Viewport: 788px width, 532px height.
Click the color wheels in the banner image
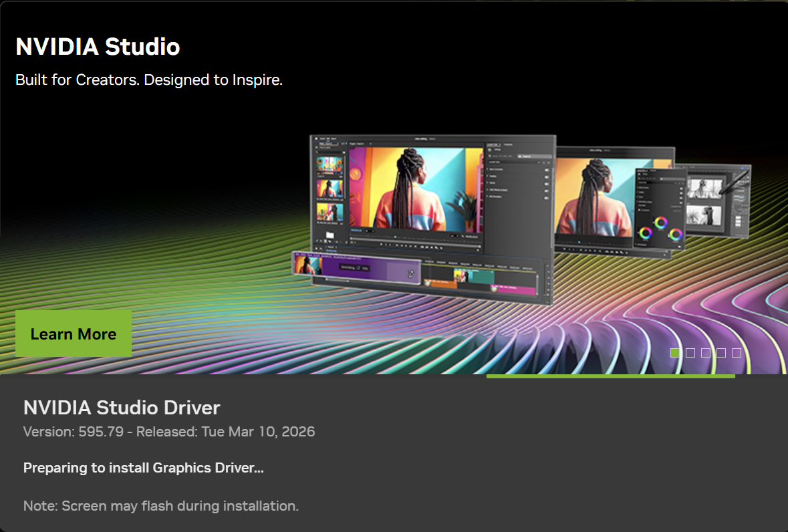coord(660,229)
